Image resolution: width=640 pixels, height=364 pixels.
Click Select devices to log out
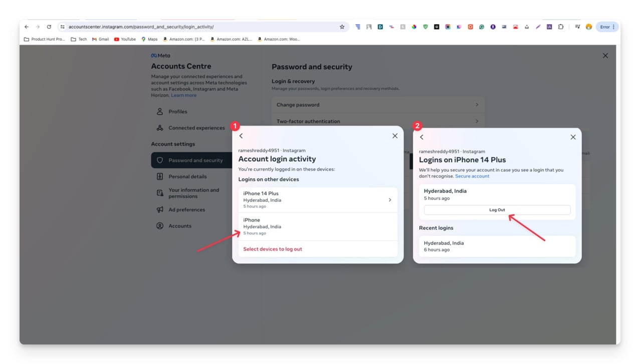click(273, 249)
